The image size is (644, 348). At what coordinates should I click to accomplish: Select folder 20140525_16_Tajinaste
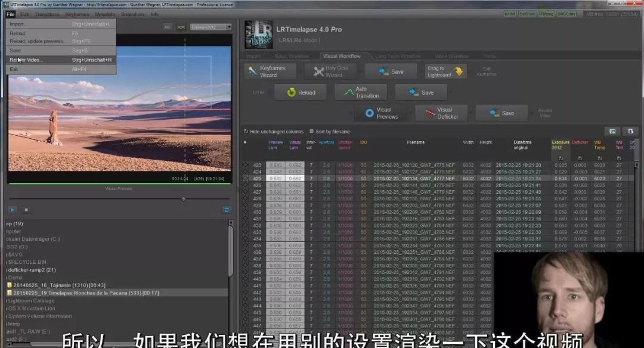point(60,285)
